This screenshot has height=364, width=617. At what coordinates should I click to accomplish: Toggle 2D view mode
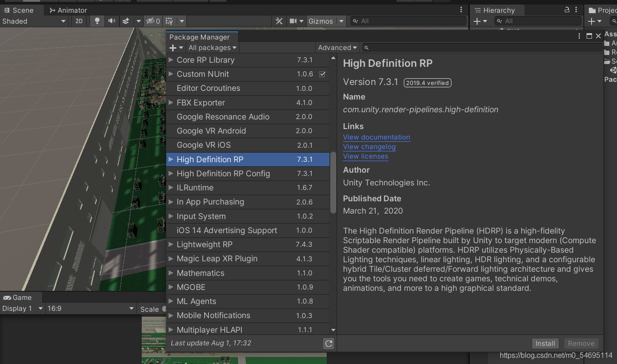pos(79,21)
